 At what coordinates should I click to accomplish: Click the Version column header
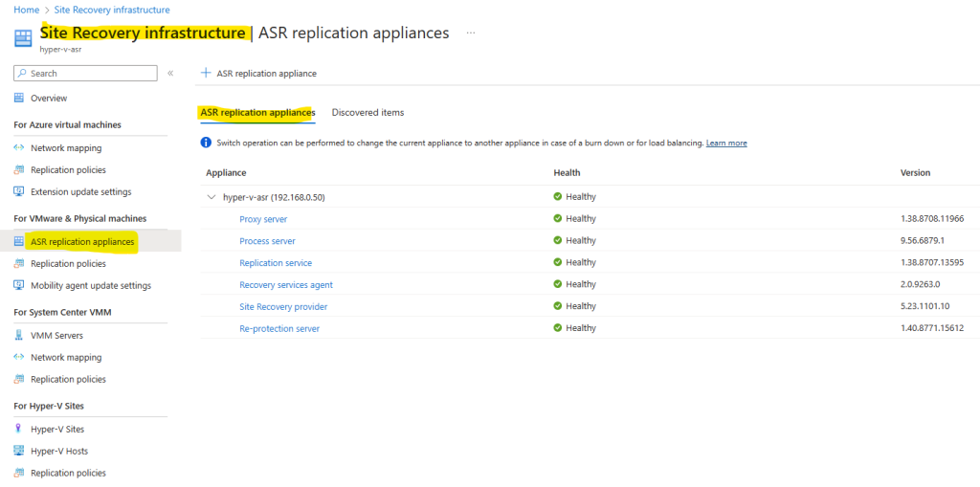pos(915,172)
